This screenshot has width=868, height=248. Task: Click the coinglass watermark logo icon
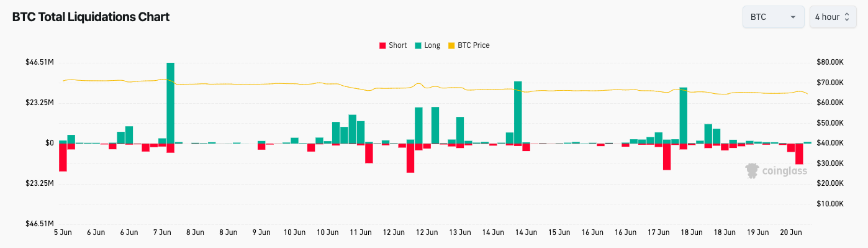[753, 171]
